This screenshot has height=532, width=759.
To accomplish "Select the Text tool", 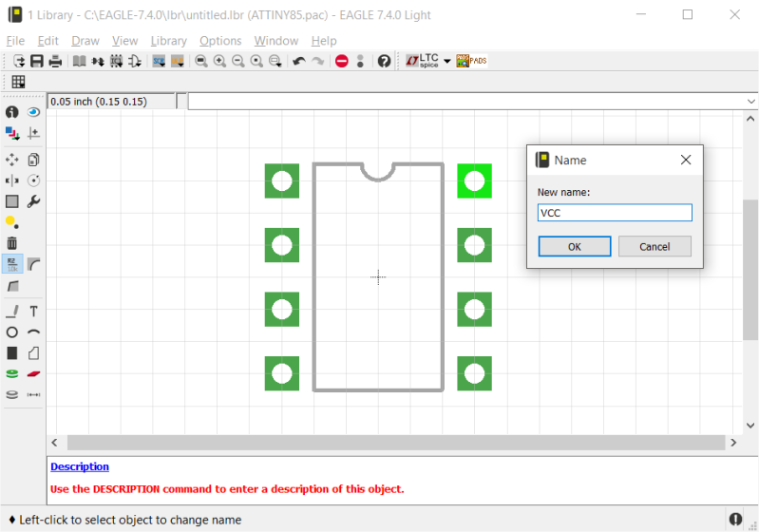I will point(34,311).
